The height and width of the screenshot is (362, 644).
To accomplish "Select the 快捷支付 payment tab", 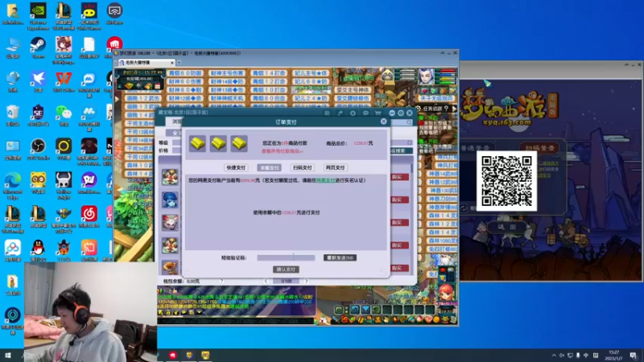I will (x=235, y=167).
